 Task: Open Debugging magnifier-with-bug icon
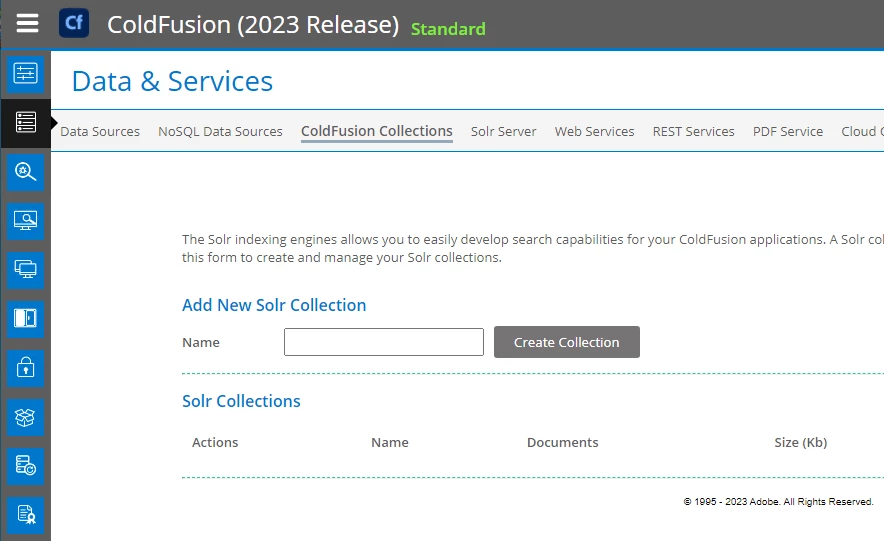(x=25, y=172)
